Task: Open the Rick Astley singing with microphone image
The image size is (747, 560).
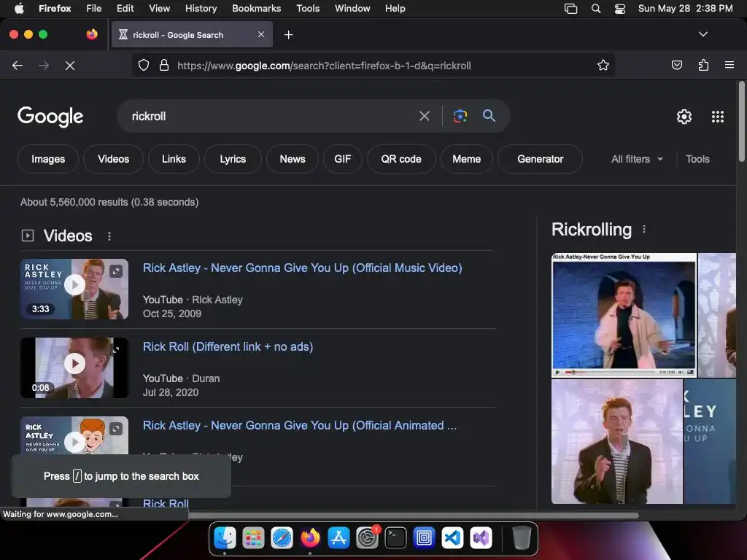Action: pos(617,441)
